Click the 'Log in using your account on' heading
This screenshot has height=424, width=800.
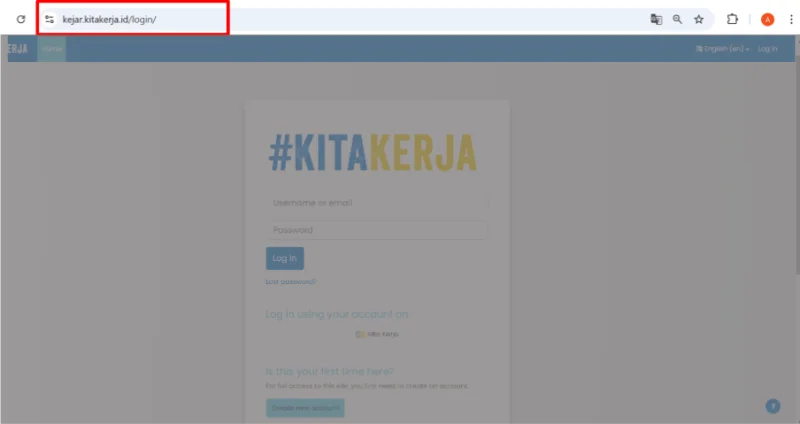pyautogui.click(x=337, y=314)
